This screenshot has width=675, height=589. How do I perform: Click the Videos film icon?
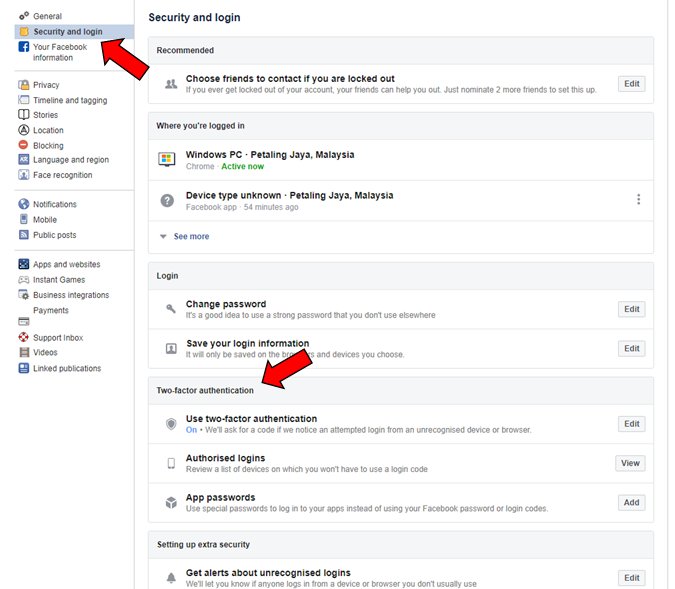click(x=24, y=352)
